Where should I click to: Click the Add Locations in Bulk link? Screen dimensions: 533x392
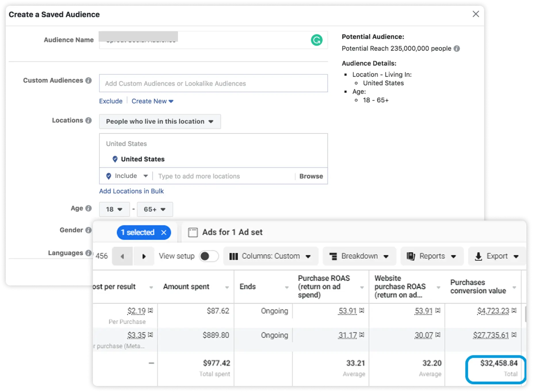[131, 191]
